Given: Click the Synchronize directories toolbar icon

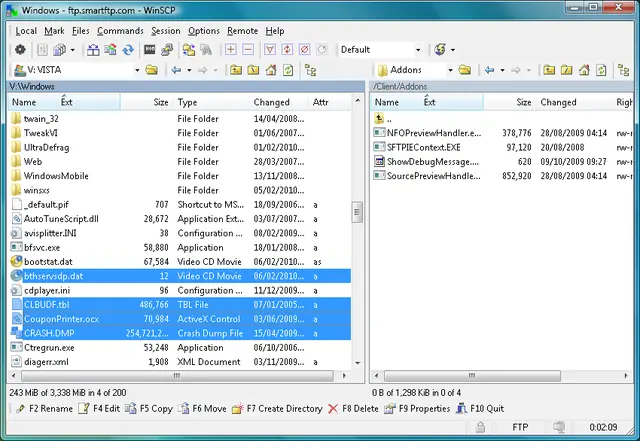Looking at the screenshot, I should click(110, 50).
